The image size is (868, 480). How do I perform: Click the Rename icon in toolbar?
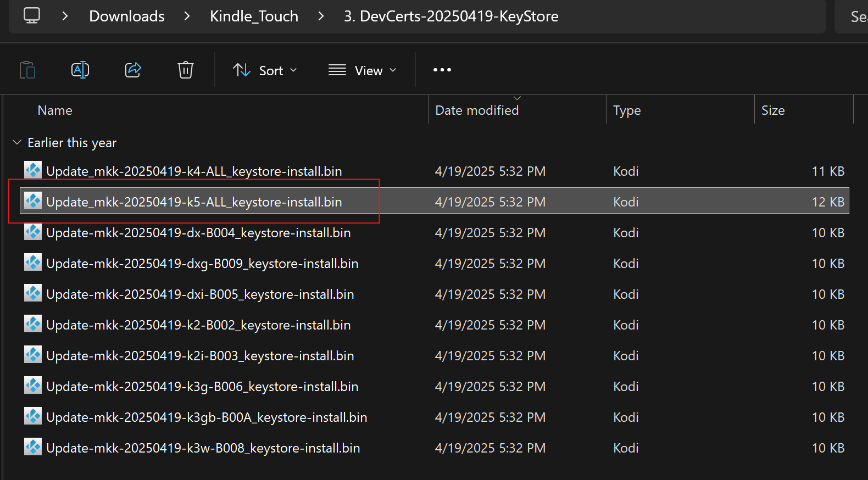coord(80,70)
